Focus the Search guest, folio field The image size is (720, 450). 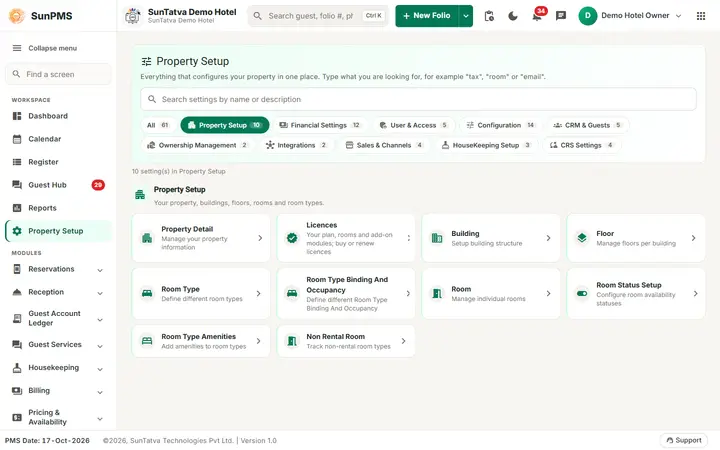tap(318, 16)
